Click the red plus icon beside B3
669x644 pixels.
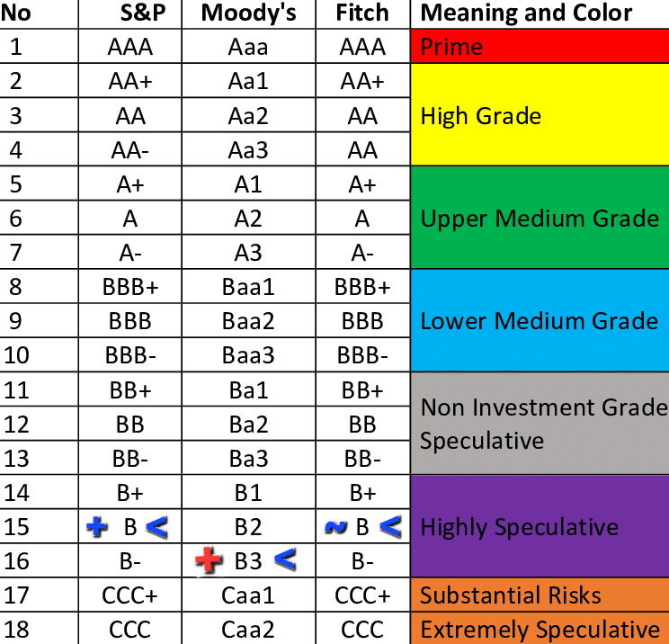pyautogui.click(x=209, y=561)
